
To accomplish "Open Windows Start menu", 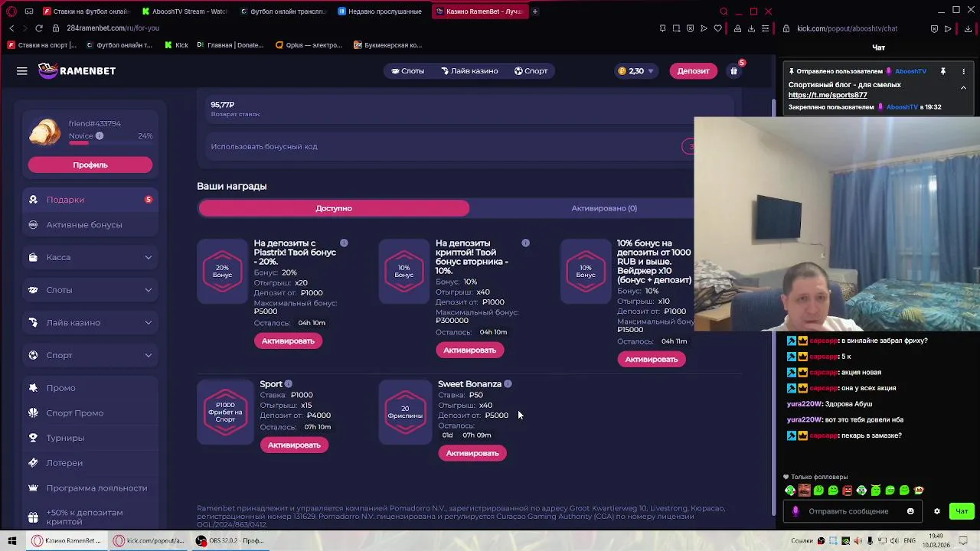I will (x=11, y=541).
